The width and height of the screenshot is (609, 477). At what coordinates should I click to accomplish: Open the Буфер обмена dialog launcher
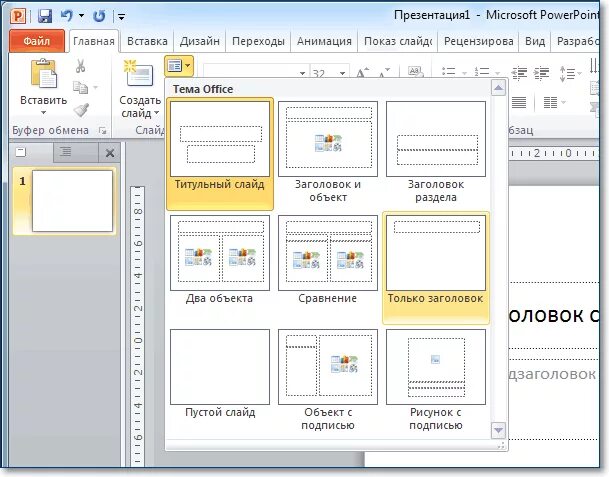103,131
